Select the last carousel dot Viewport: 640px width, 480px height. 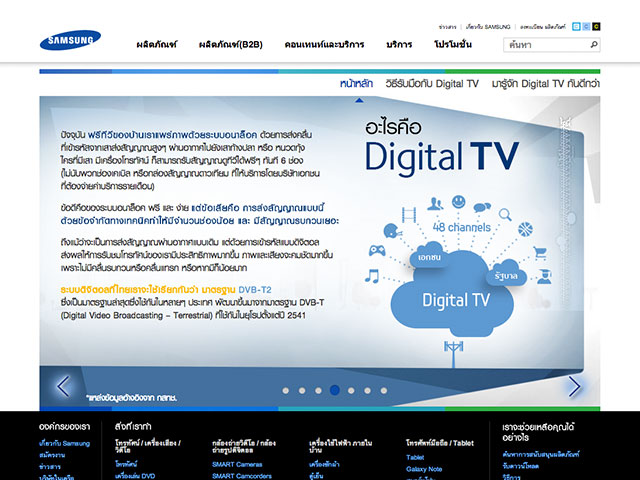(x=382, y=390)
